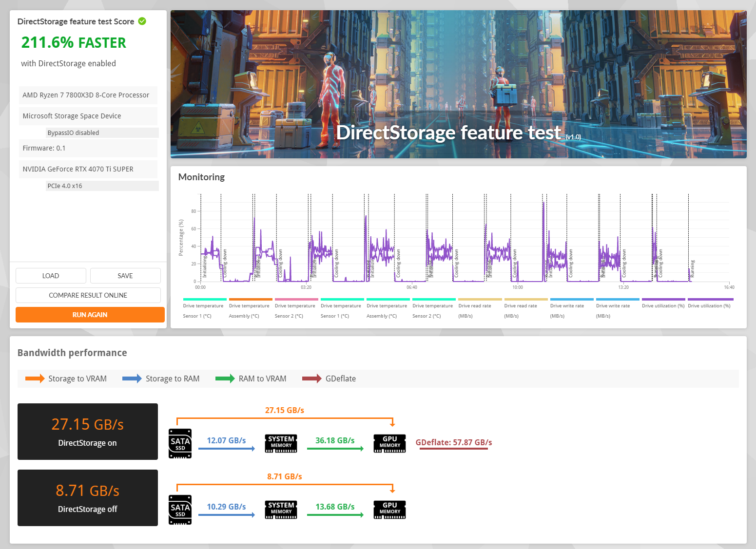
Task: Click the green arrow under 13.68 GB/s
Action: 335,515
